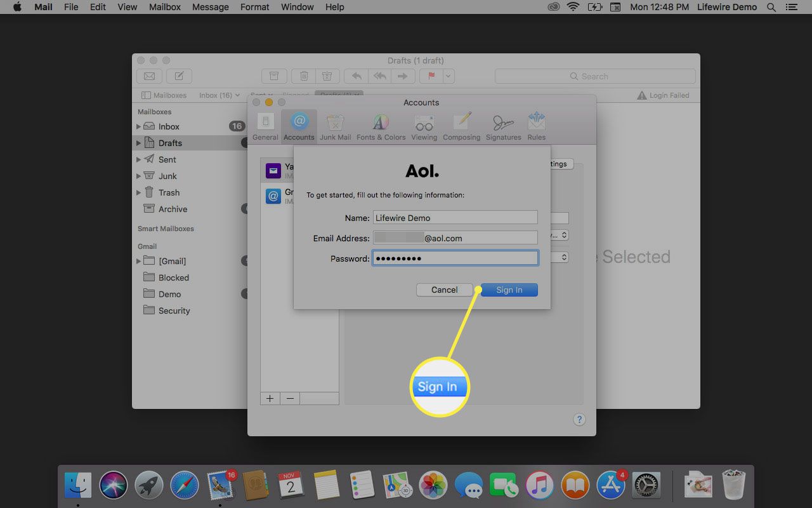Open the Signatures preferences pane
812x508 pixels.
tap(503, 126)
